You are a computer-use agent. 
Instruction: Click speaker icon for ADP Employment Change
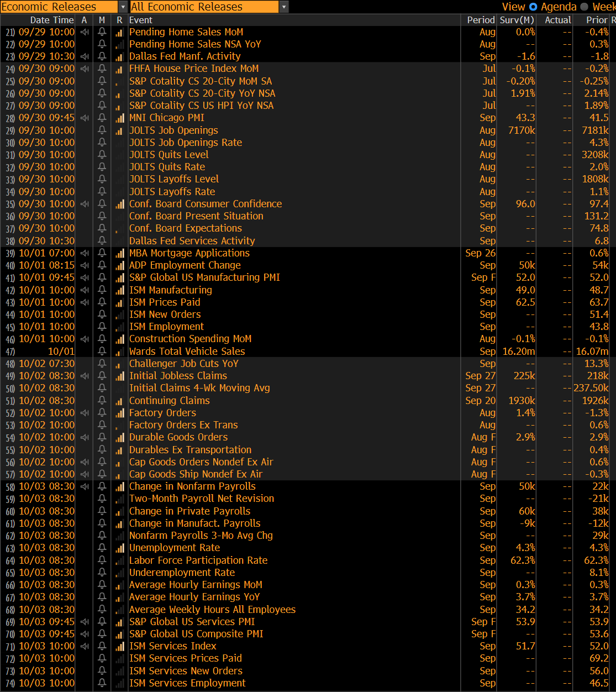pyautogui.click(x=85, y=265)
